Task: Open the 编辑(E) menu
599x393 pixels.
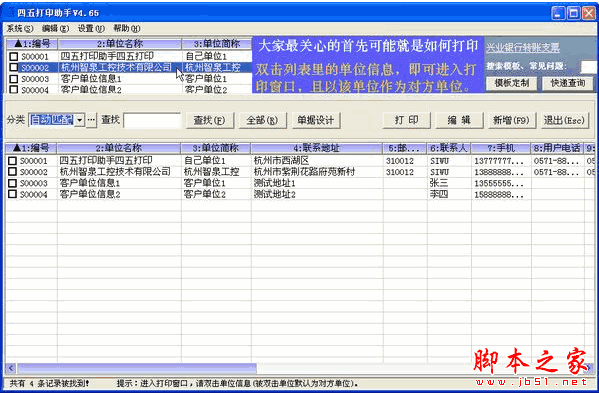Action: pos(56,29)
